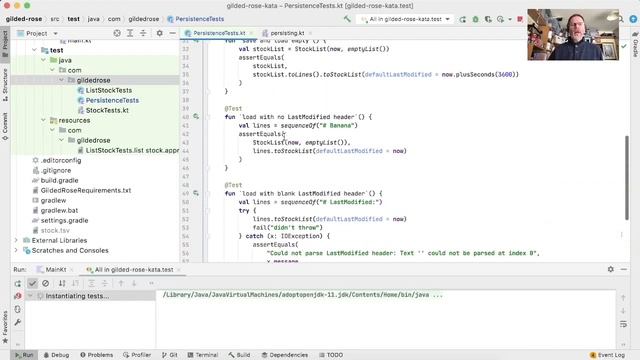
Task: Hide the Run tool window
Action: pos(624,269)
